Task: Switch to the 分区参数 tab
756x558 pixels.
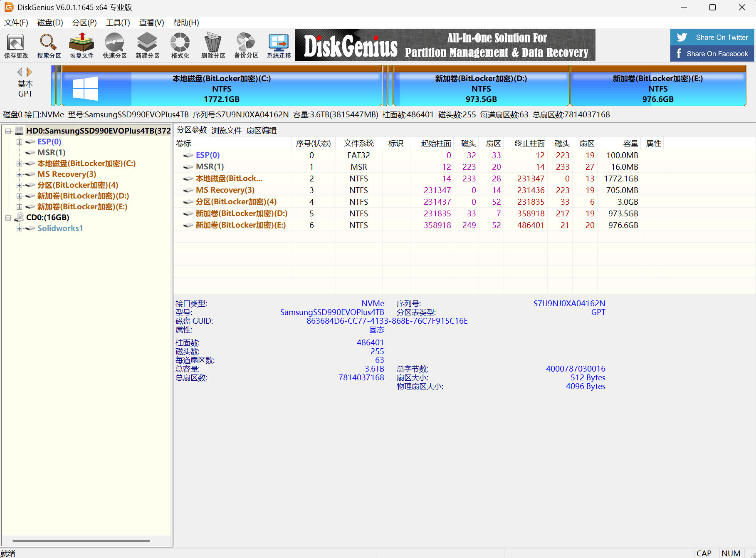Action: click(191, 130)
